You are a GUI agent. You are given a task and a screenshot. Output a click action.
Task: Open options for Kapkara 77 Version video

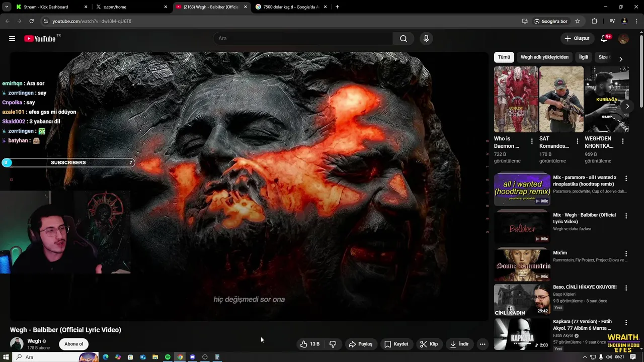click(x=626, y=322)
